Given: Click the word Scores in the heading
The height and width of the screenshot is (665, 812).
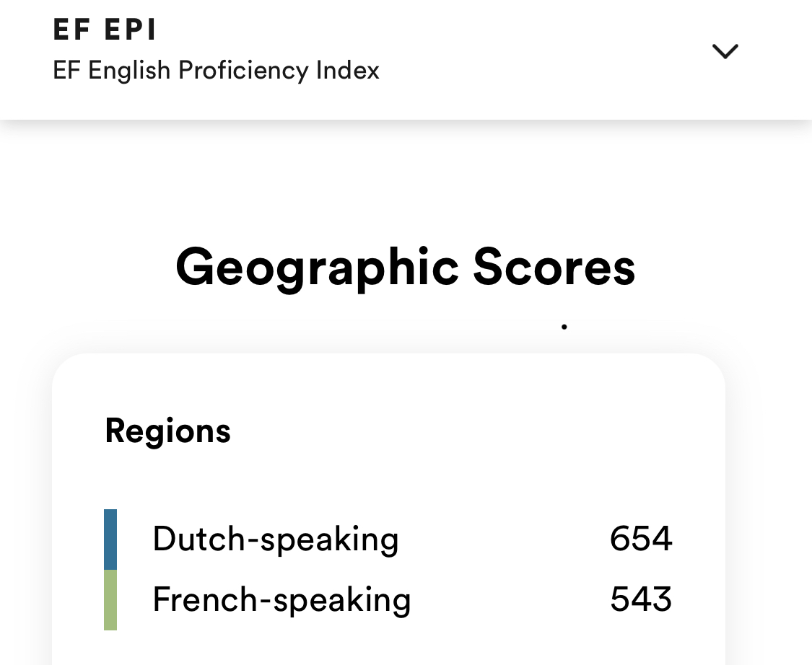Looking at the screenshot, I should pos(554,268).
